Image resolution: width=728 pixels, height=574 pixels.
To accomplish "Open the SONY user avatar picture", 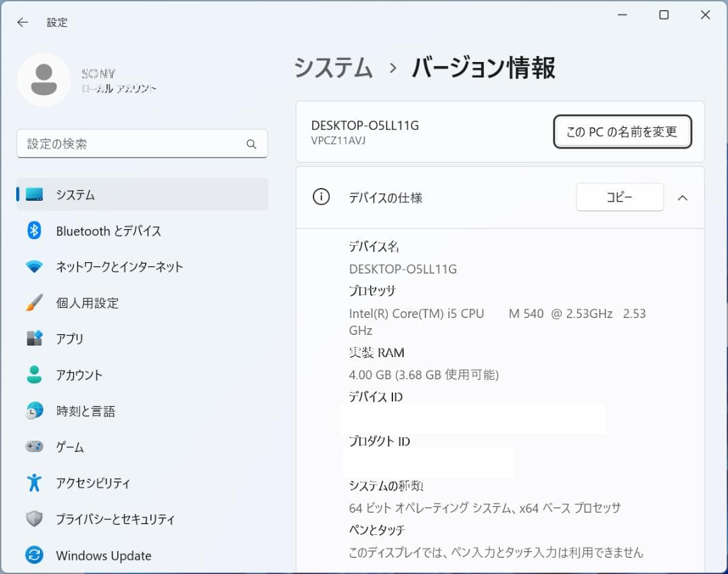I will click(44, 79).
